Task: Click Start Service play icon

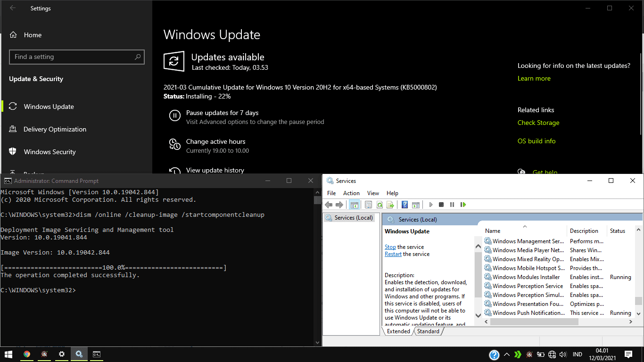Action: 430,205
